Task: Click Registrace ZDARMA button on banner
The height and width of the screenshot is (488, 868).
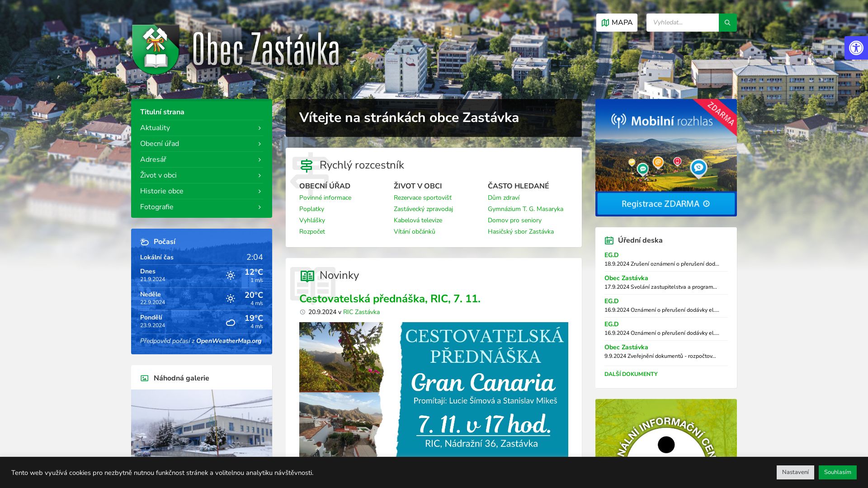Action: 666,204
